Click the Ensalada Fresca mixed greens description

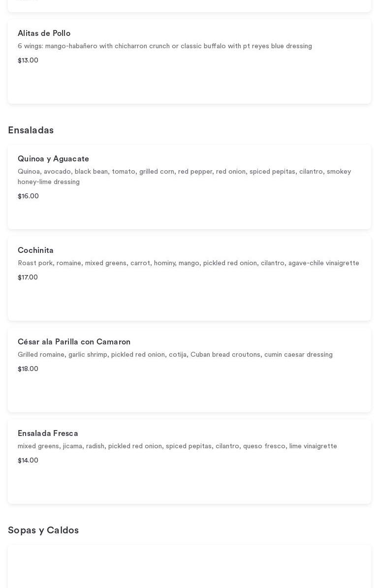coord(177,446)
